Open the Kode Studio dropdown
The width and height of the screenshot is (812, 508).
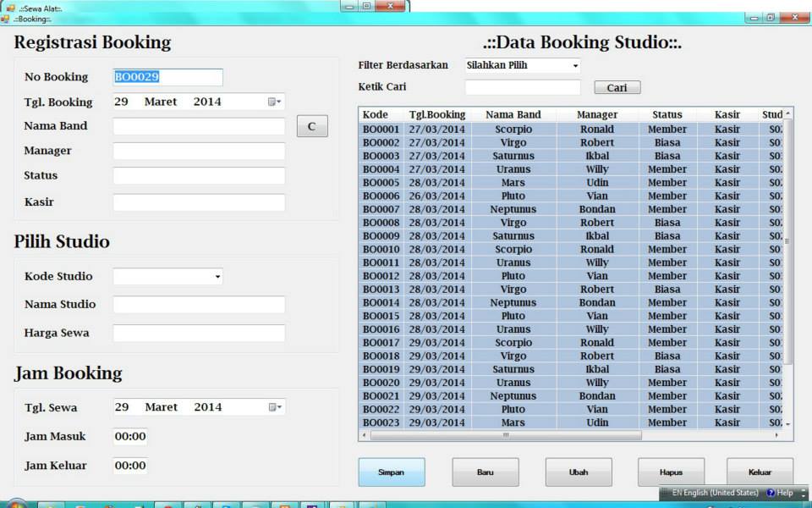[x=217, y=277]
